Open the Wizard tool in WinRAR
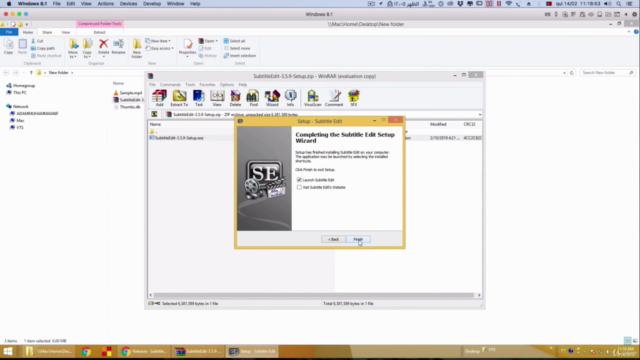Viewport: 640px width, 360px height. [x=272, y=98]
